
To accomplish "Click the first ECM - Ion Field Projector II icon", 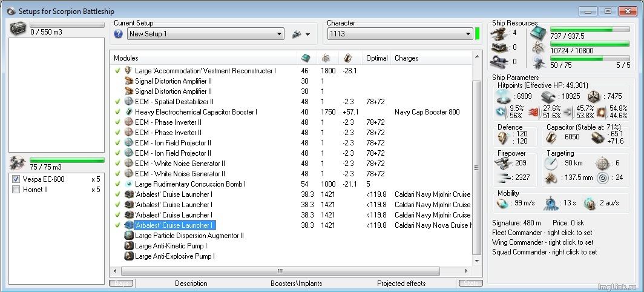I will pos(128,143).
